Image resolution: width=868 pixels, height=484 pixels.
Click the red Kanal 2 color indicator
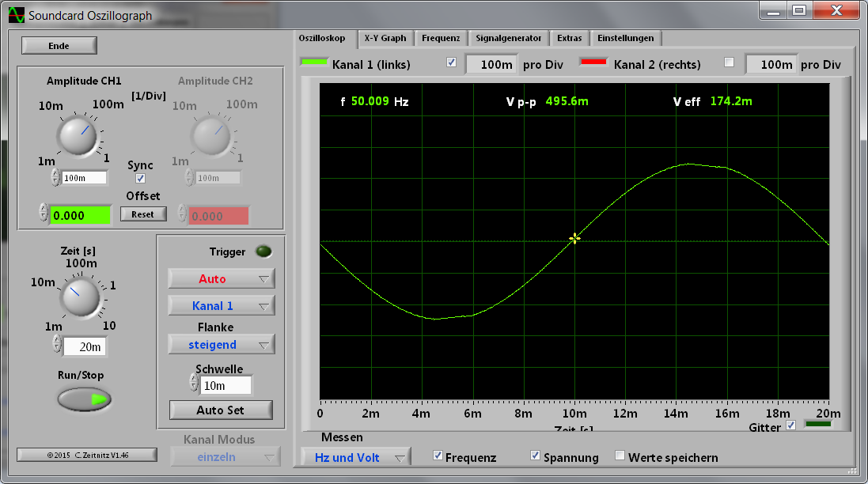click(x=594, y=62)
